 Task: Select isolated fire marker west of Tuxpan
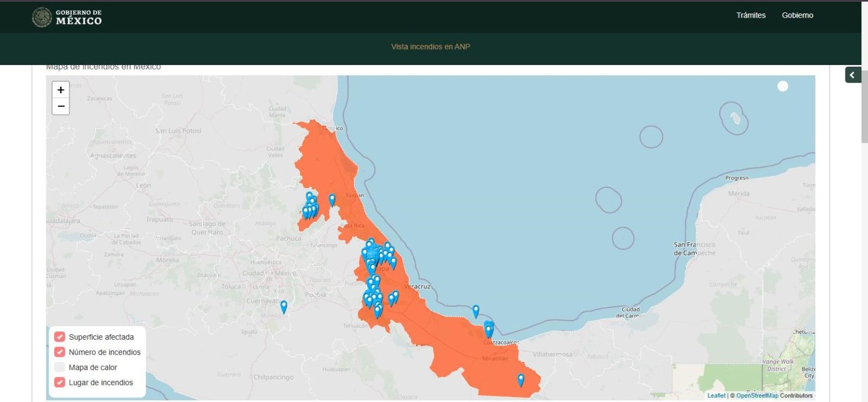point(332,199)
